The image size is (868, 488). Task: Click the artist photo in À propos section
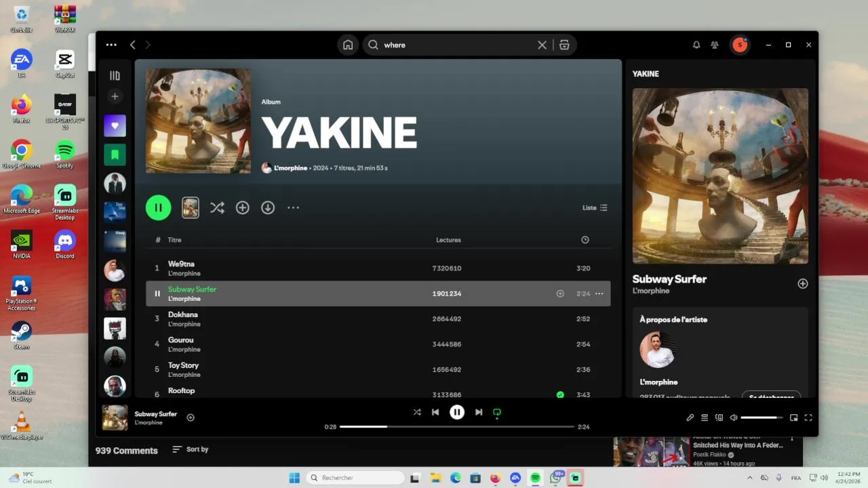[658, 350]
